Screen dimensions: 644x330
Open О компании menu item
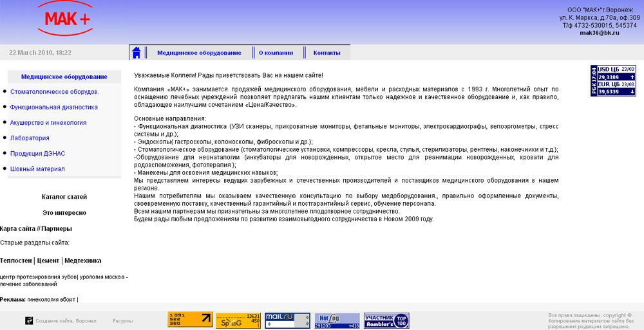point(276,53)
